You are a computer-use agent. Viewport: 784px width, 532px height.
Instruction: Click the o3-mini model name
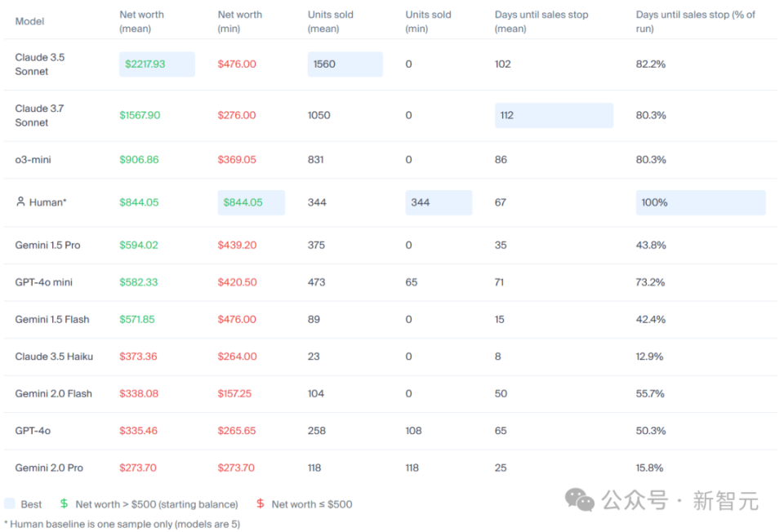point(33,160)
